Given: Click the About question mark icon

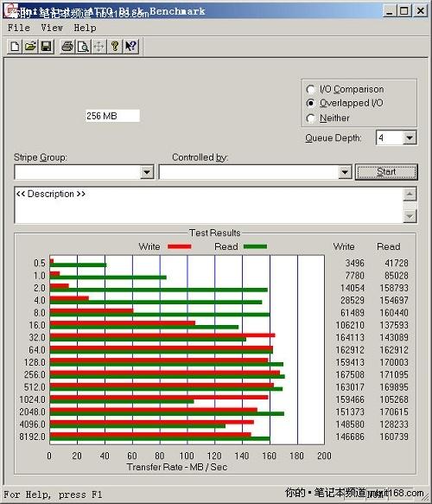Looking at the screenshot, I should [115, 47].
